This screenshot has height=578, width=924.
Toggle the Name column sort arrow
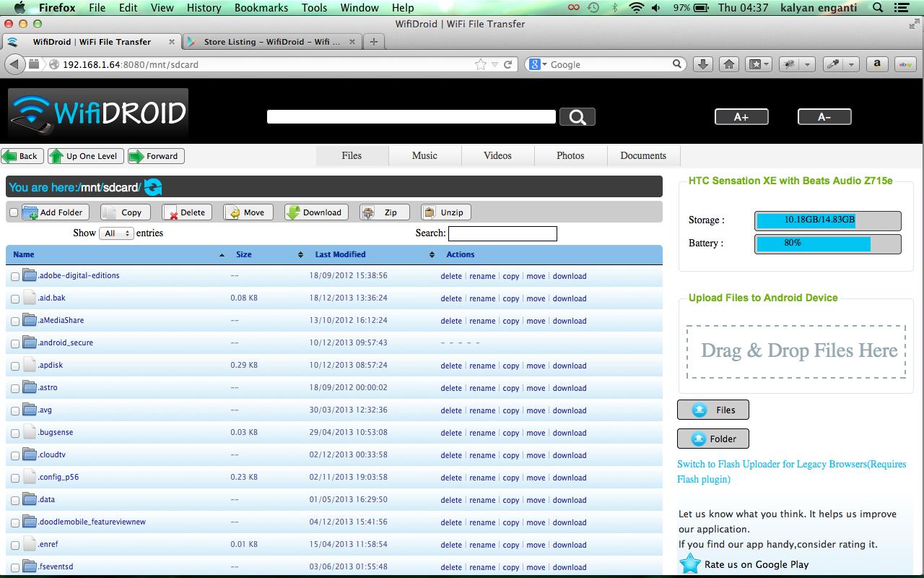[222, 254]
